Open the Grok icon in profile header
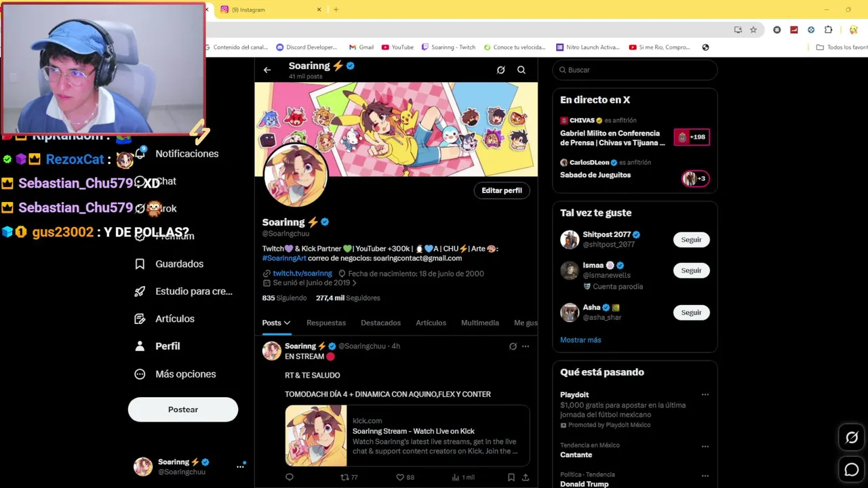This screenshot has width=868, height=488. (x=500, y=70)
